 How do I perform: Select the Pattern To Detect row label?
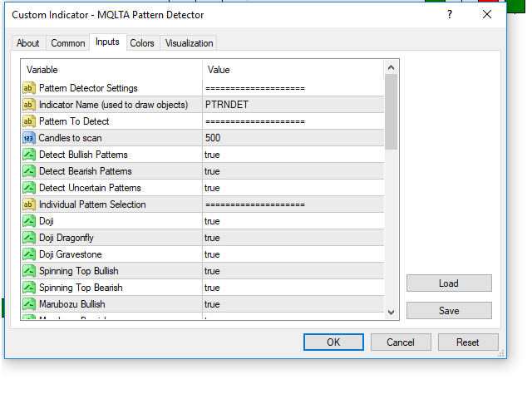click(74, 121)
